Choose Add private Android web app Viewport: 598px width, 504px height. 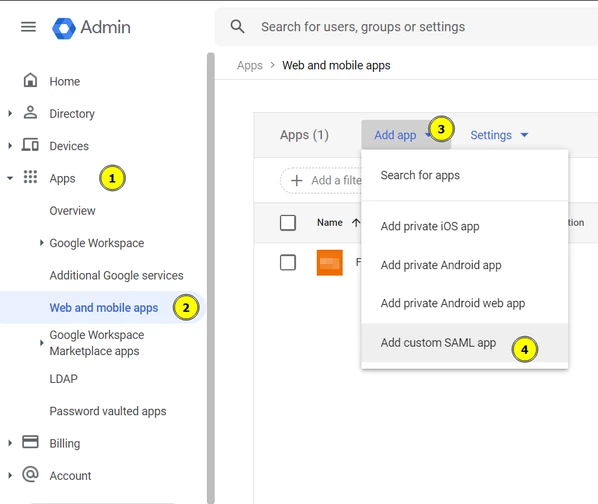pyautogui.click(x=465, y=303)
